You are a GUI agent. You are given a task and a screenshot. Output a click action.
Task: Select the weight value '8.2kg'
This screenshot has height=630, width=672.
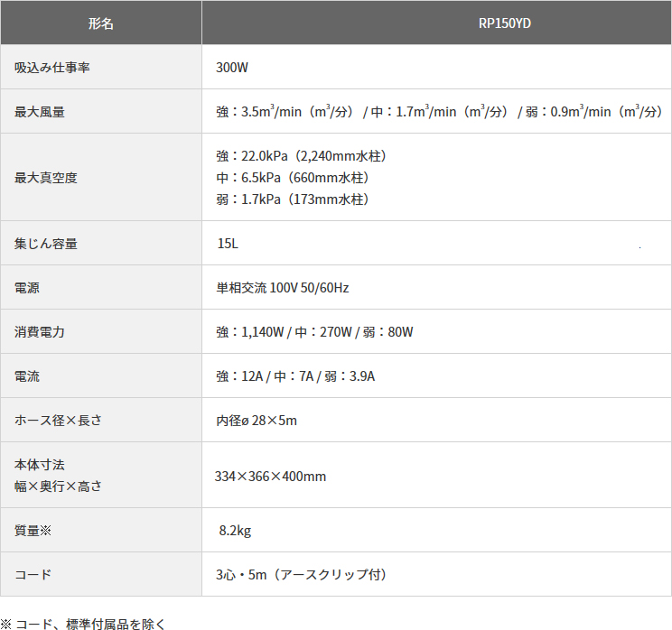click(235, 531)
